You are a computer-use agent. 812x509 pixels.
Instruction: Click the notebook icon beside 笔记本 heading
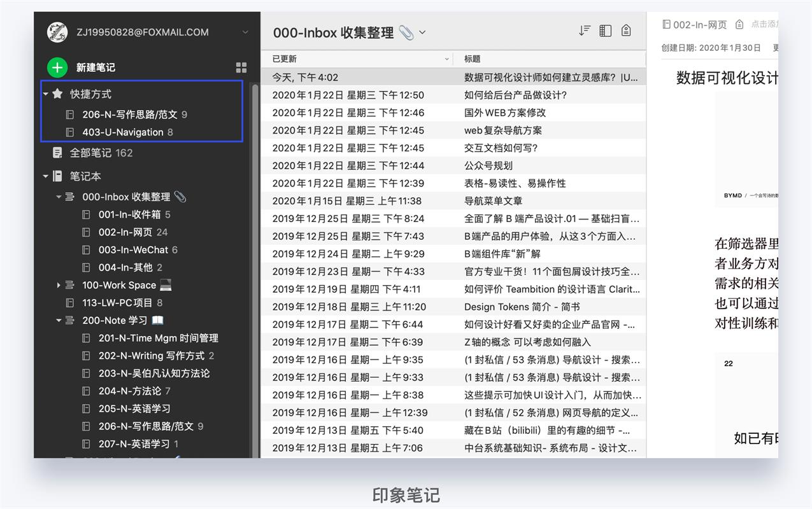click(57, 176)
